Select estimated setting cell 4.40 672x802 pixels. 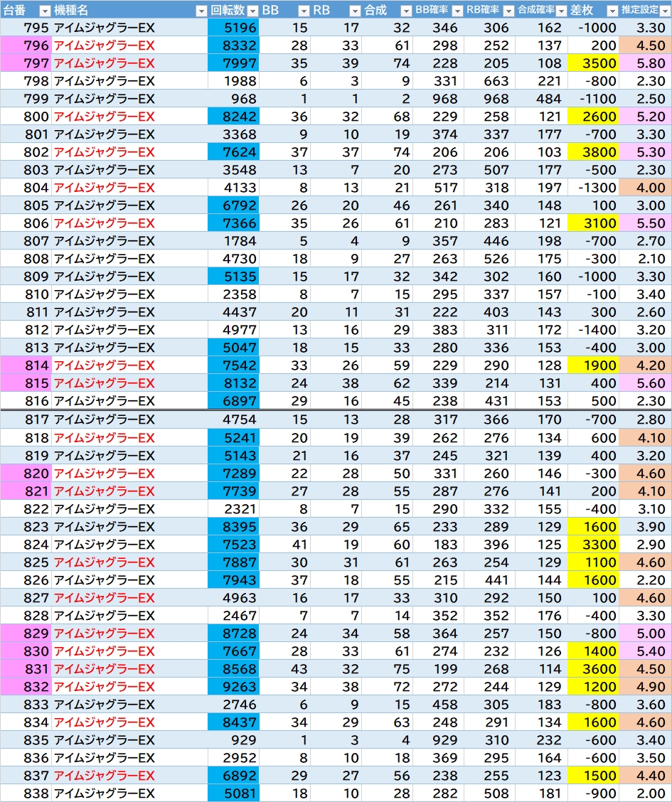pyautogui.click(x=645, y=776)
